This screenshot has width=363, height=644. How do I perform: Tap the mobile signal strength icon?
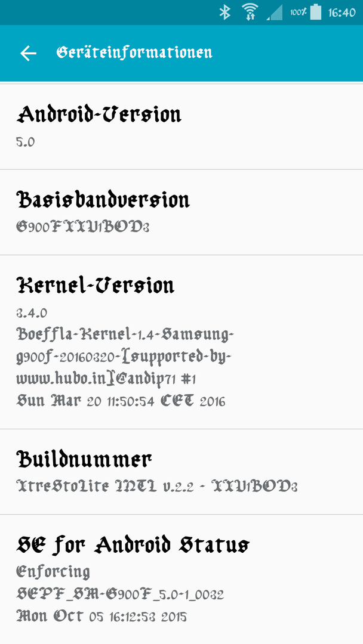274,13
